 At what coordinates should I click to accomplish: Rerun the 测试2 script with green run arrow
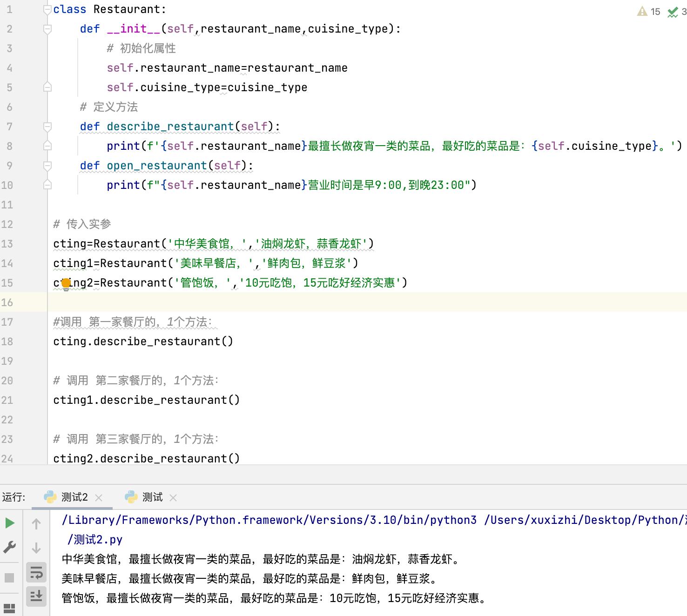coord(9,522)
